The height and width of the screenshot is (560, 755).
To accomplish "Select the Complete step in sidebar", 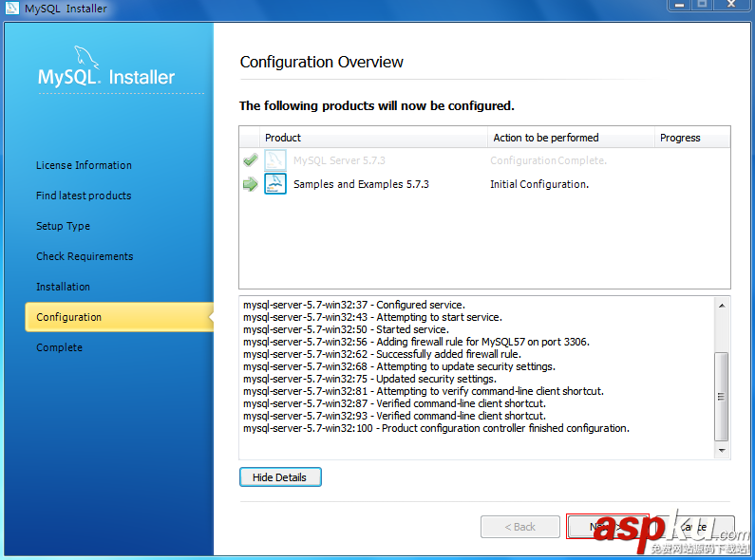I will click(x=59, y=347).
